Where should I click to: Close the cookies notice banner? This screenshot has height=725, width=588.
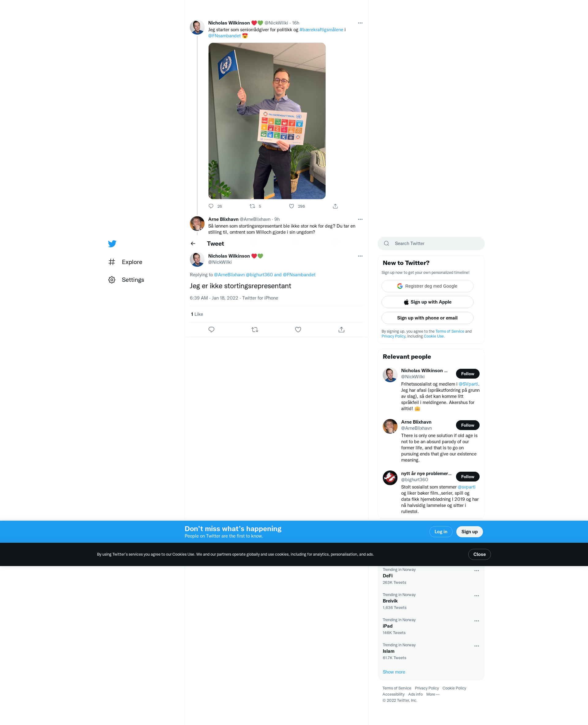point(479,554)
